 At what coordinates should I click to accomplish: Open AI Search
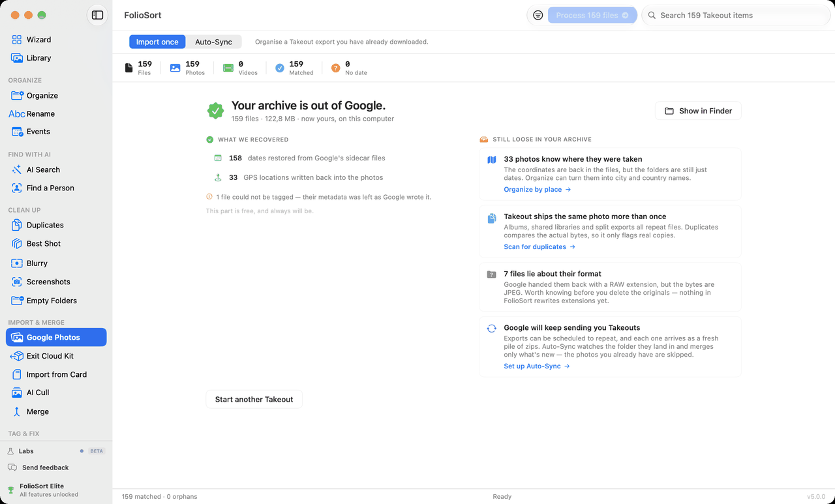56,170
